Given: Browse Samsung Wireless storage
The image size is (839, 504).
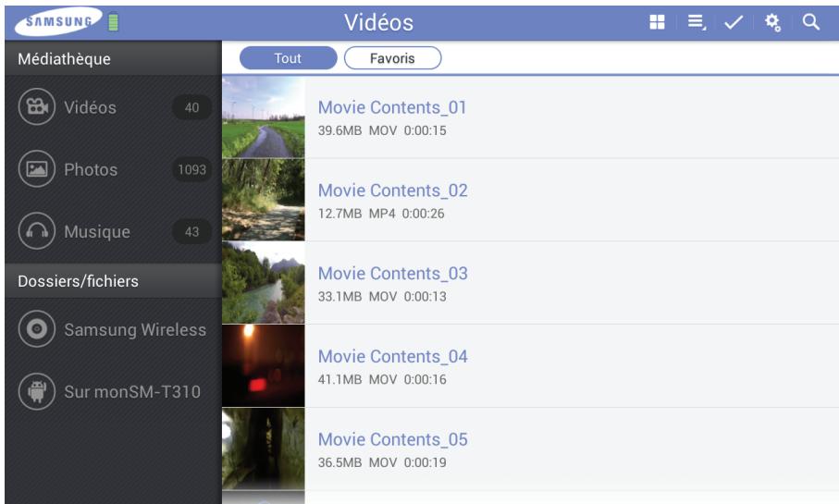Looking at the screenshot, I should 114,329.
